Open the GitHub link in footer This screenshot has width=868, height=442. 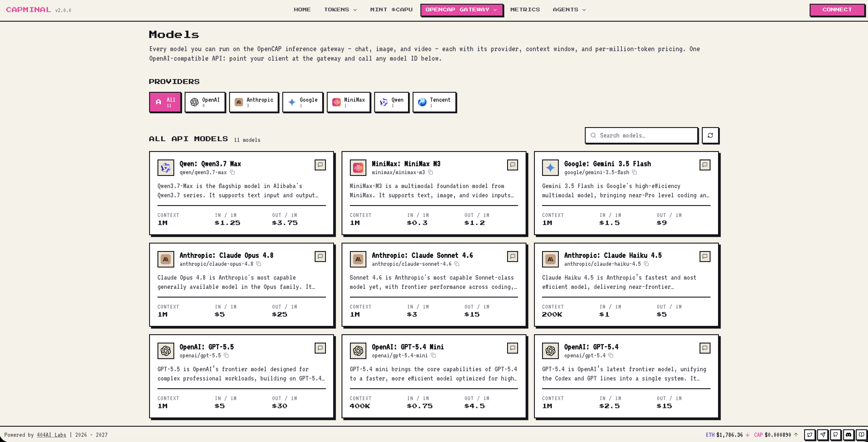(835, 434)
